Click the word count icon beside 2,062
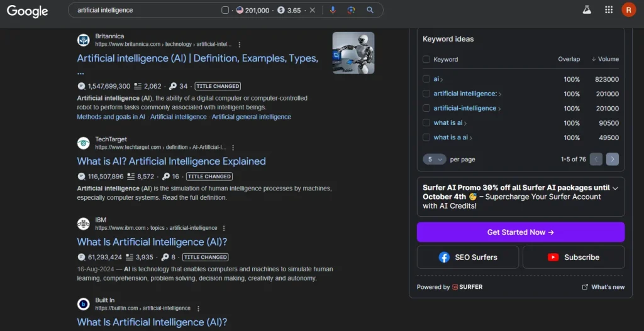The height and width of the screenshot is (331, 644). 138,86
